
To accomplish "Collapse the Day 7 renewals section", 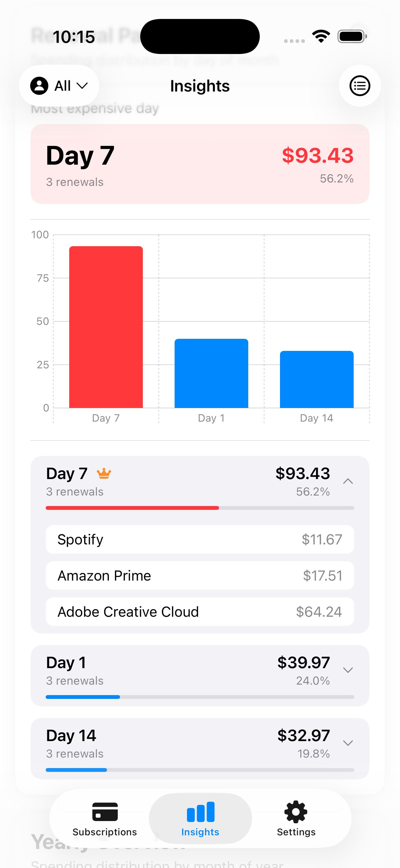I will pos(348,481).
